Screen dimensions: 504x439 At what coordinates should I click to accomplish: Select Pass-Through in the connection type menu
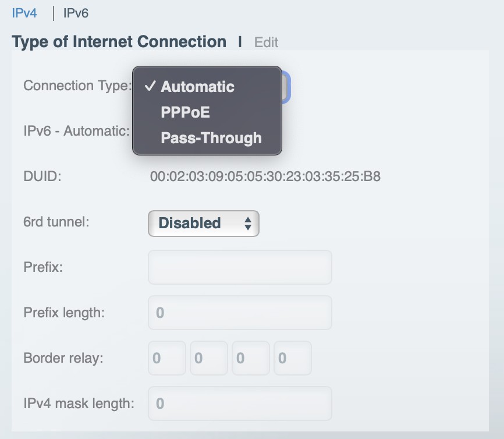[x=211, y=138]
